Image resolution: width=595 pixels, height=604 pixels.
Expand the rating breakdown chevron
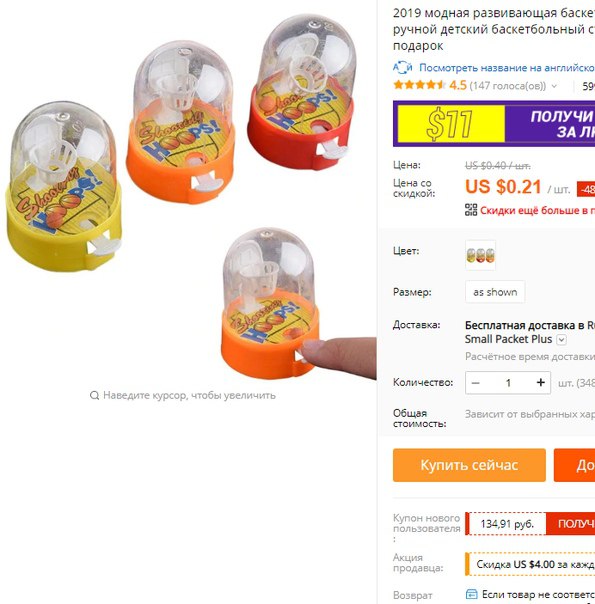click(554, 86)
